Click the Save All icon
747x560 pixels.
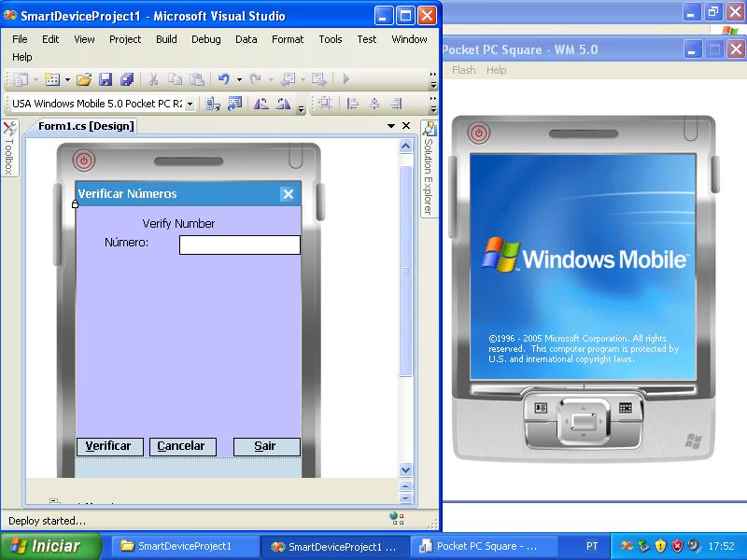127,79
